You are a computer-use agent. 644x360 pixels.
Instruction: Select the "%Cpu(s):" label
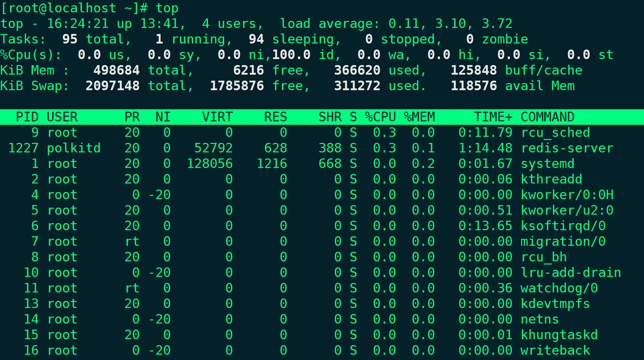tap(31, 55)
